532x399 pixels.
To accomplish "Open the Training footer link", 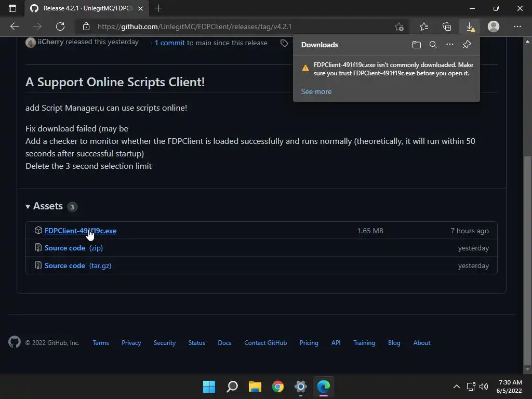I will pyautogui.click(x=364, y=343).
